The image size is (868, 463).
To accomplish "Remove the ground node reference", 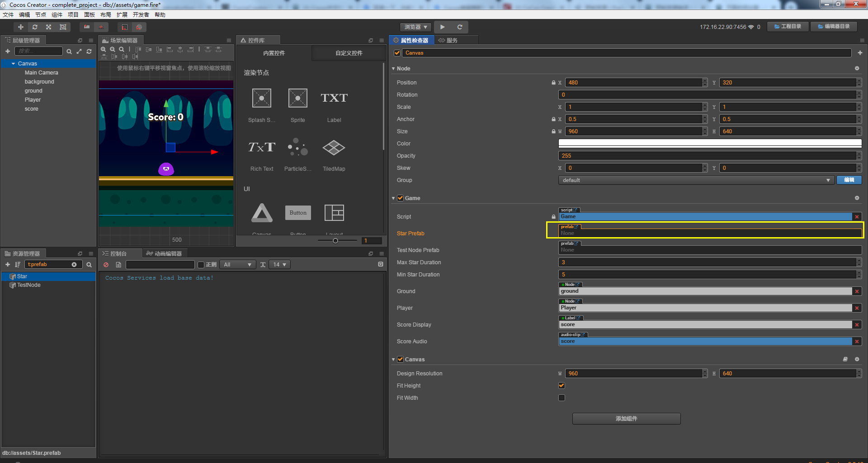I will pyautogui.click(x=856, y=291).
